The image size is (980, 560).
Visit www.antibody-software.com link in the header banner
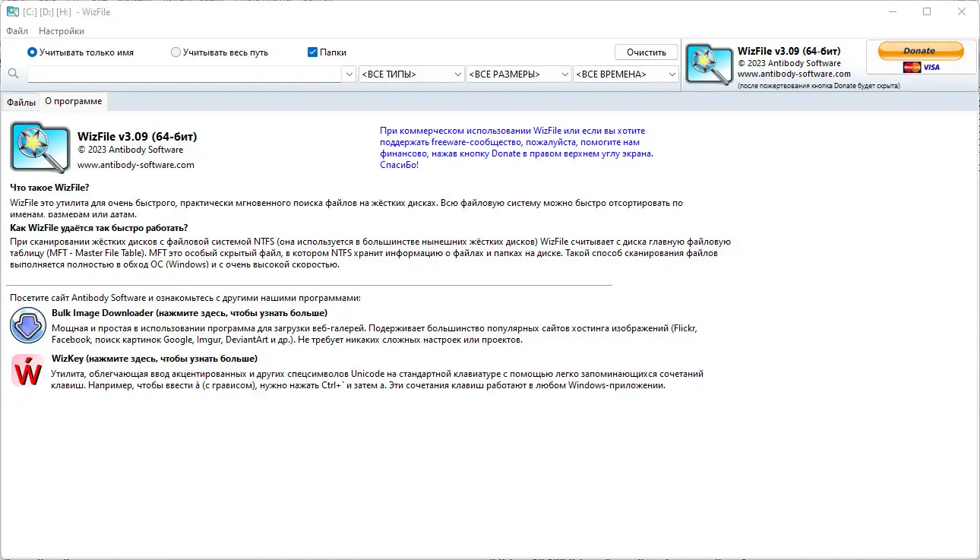coord(794,74)
